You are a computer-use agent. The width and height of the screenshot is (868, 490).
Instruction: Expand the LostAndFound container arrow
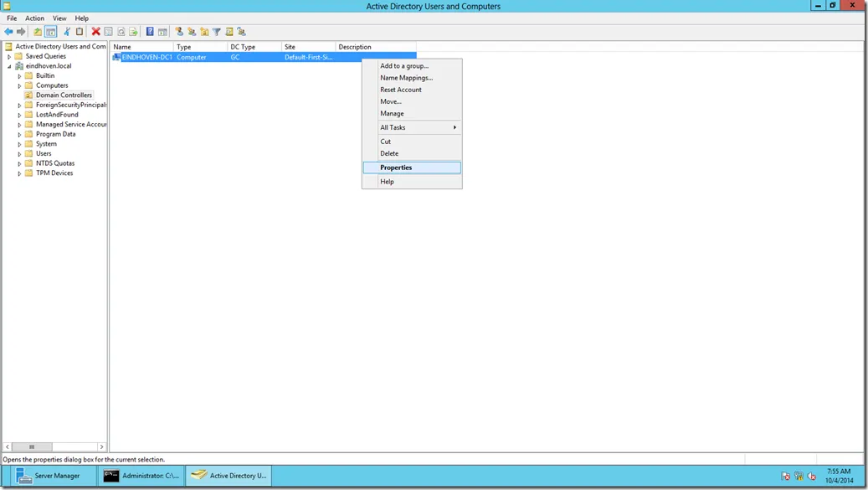click(19, 115)
